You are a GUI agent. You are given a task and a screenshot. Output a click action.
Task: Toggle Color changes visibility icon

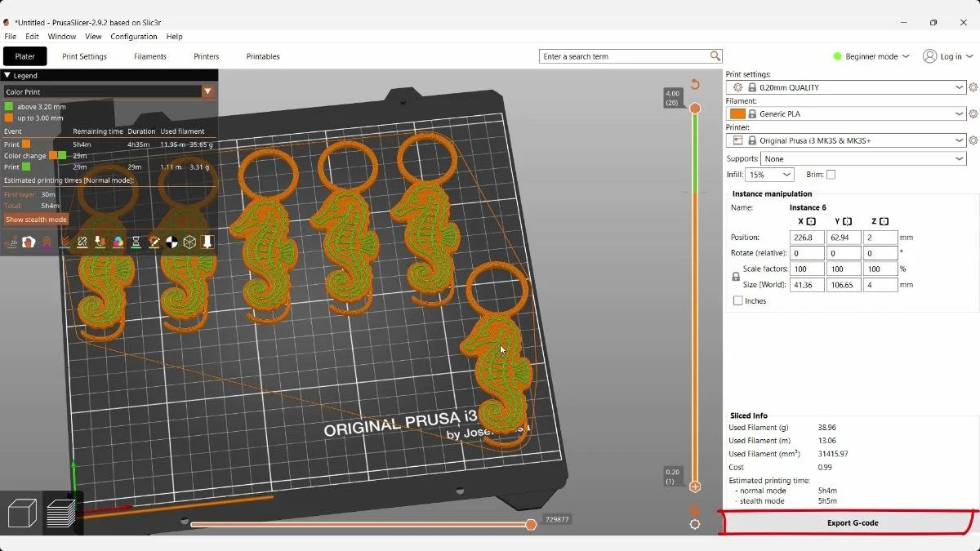(x=118, y=242)
